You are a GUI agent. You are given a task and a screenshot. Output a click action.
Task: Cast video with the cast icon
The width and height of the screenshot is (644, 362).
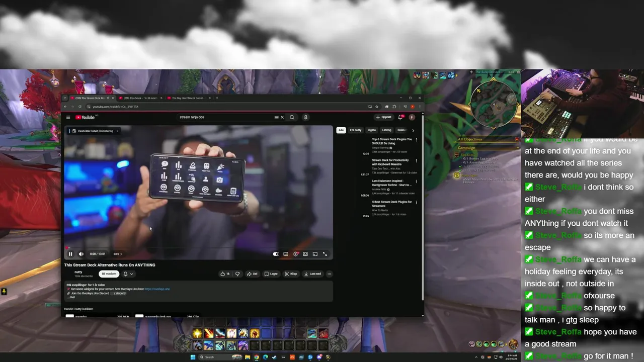(x=315, y=254)
